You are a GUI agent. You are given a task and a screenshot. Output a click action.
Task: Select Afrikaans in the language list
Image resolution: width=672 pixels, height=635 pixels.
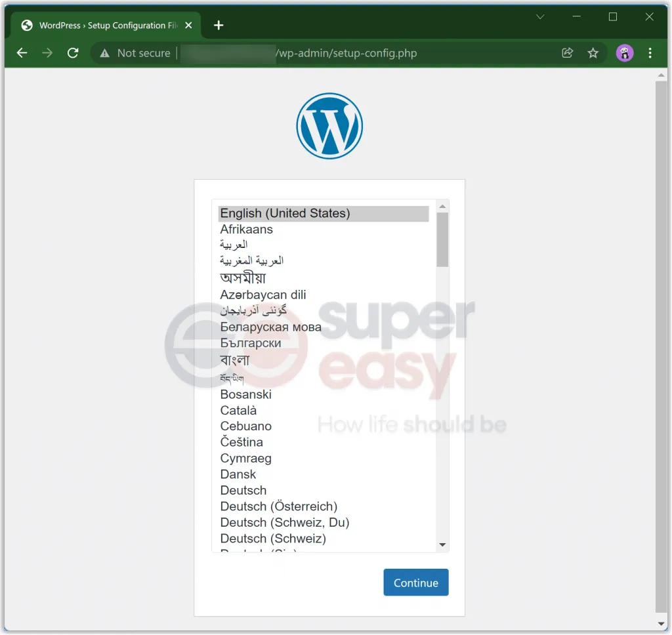(324, 229)
